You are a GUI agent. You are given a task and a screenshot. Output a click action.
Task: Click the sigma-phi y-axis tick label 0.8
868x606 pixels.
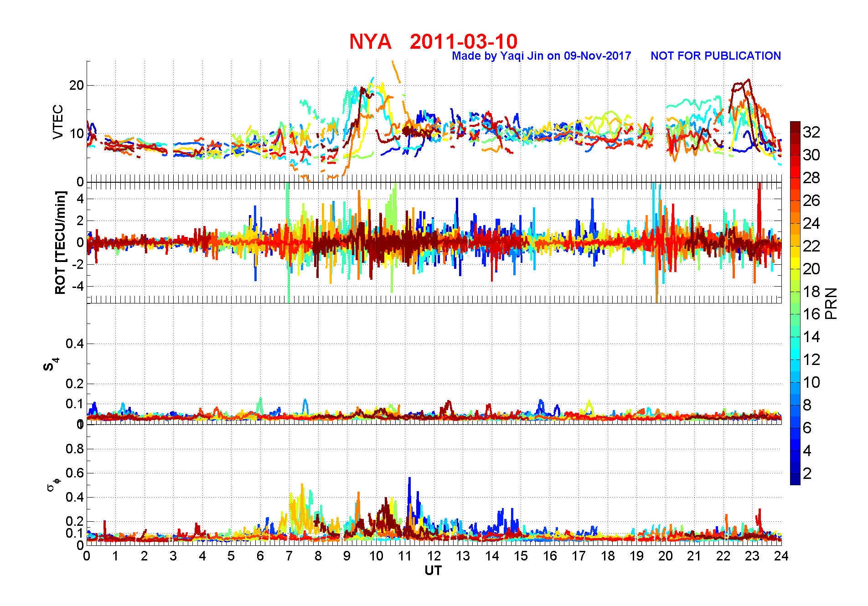point(75,449)
